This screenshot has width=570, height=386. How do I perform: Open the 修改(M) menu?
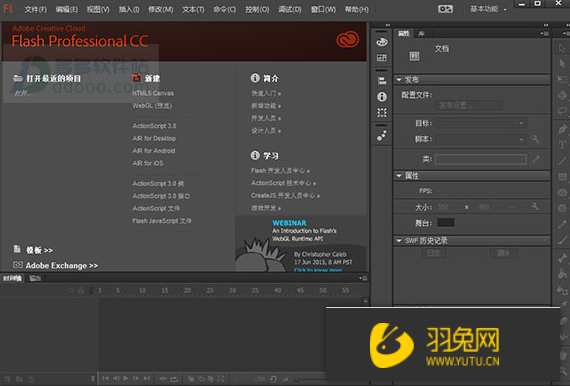click(x=160, y=9)
